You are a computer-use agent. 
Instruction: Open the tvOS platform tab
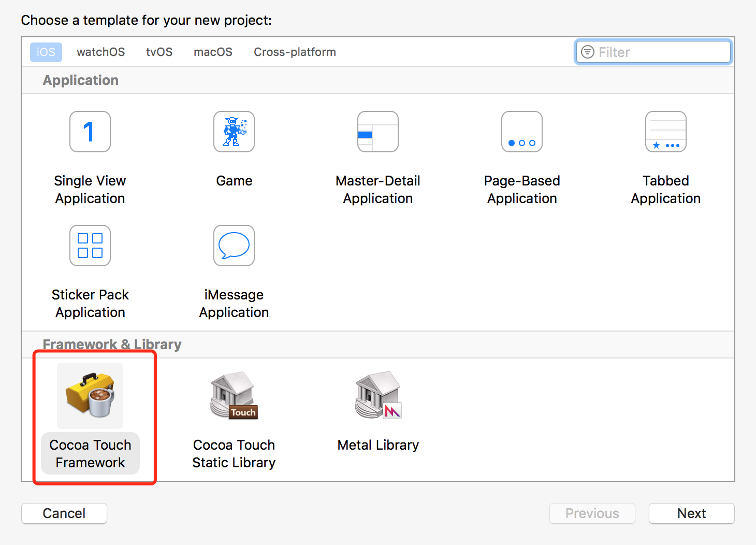click(159, 52)
